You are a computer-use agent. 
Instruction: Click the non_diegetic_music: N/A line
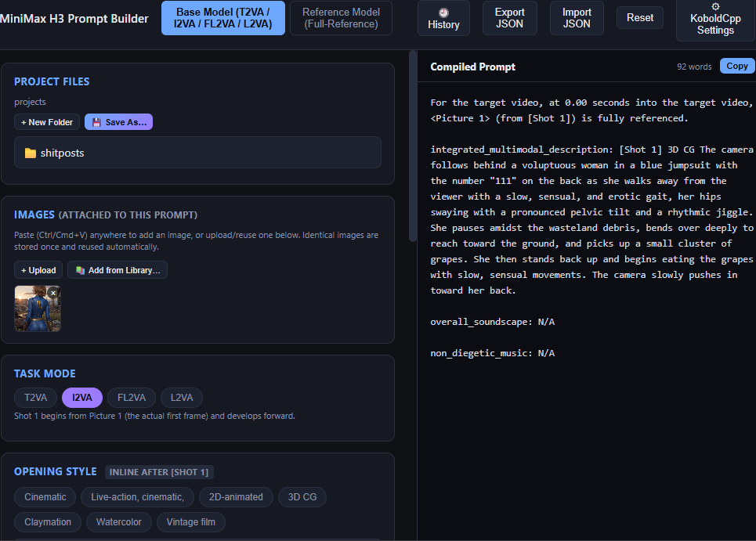[492, 353]
